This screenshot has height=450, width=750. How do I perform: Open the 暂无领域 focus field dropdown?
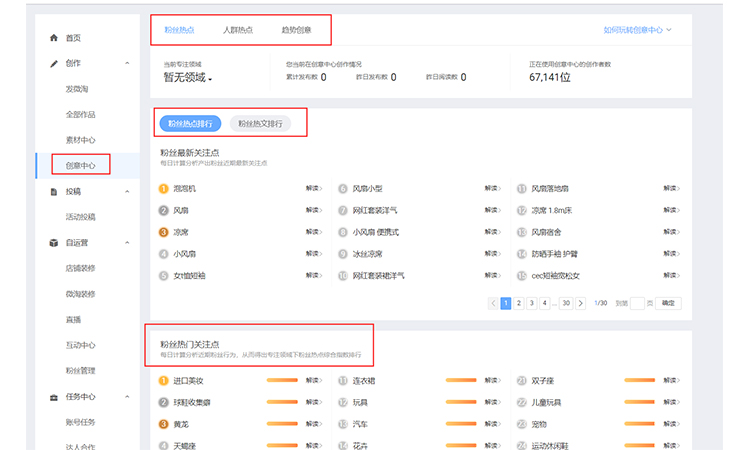click(x=188, y=77)
